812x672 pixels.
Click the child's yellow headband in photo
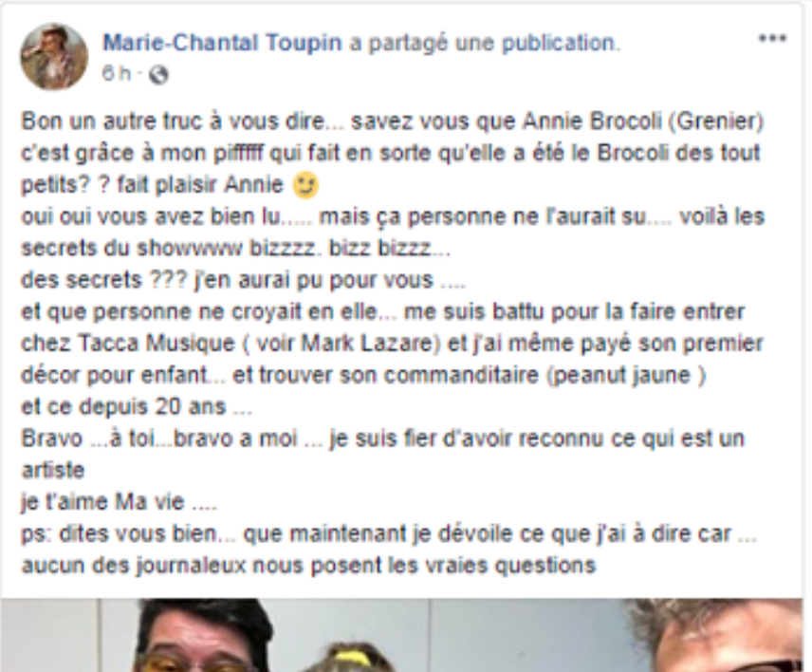click(353, 659)
